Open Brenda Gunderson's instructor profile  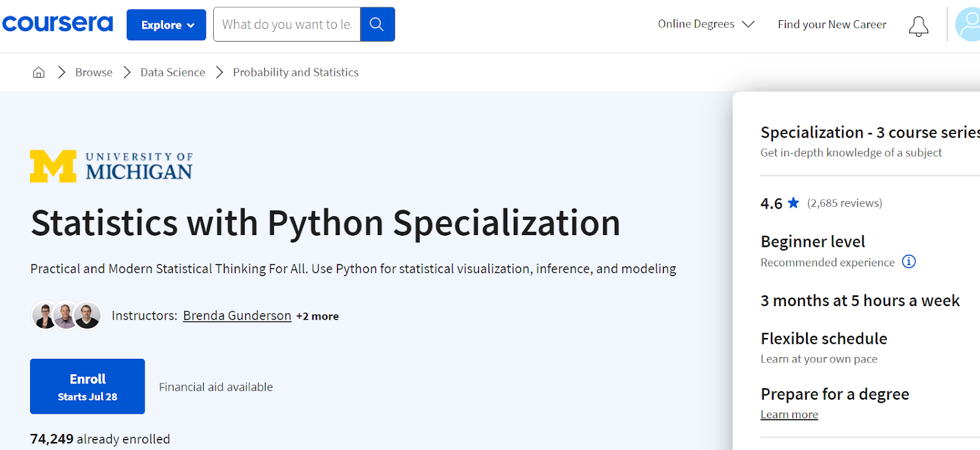[237, 315]
